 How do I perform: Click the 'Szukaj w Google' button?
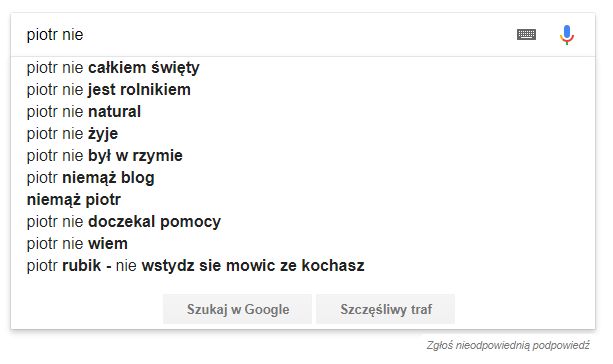click(x=237, y=309)
